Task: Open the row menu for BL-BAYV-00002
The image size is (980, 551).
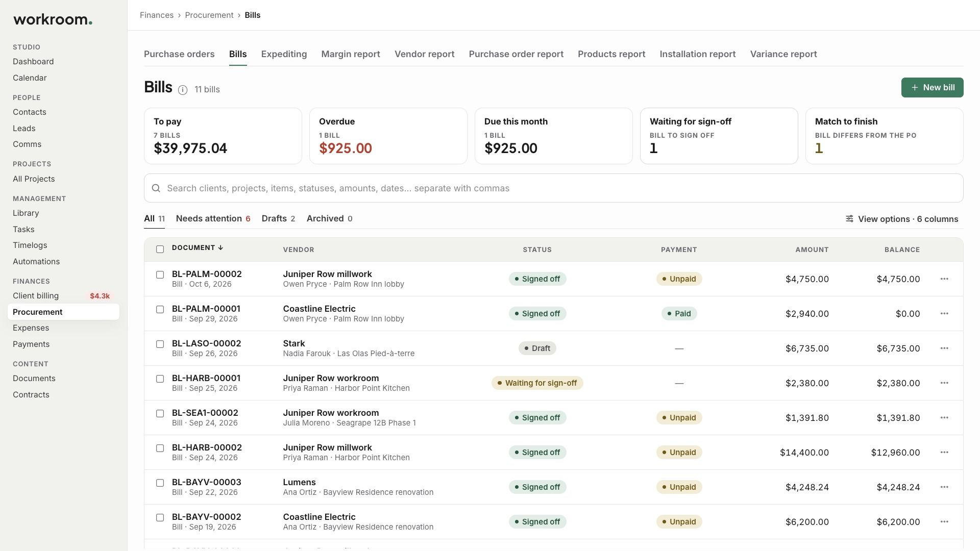Action: 944,522
